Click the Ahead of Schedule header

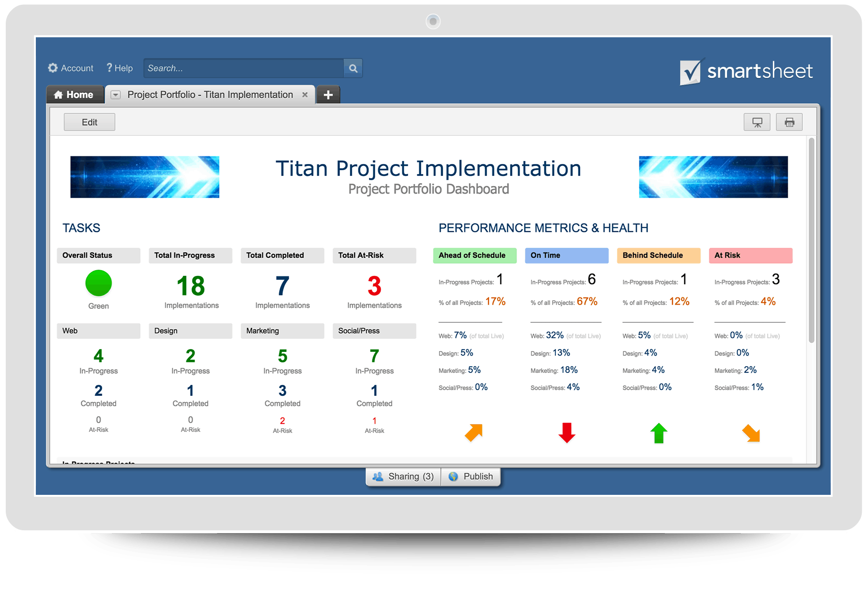pyautogui.click(x=475, y=255)
